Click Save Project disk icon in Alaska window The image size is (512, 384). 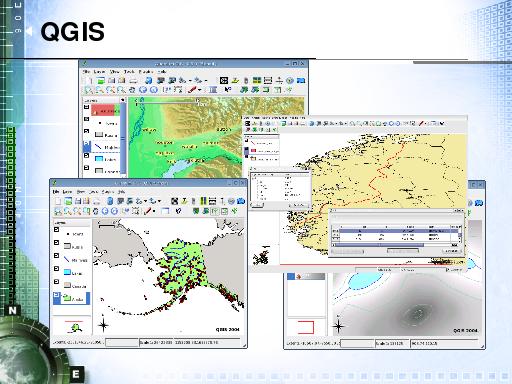point(78,201)
